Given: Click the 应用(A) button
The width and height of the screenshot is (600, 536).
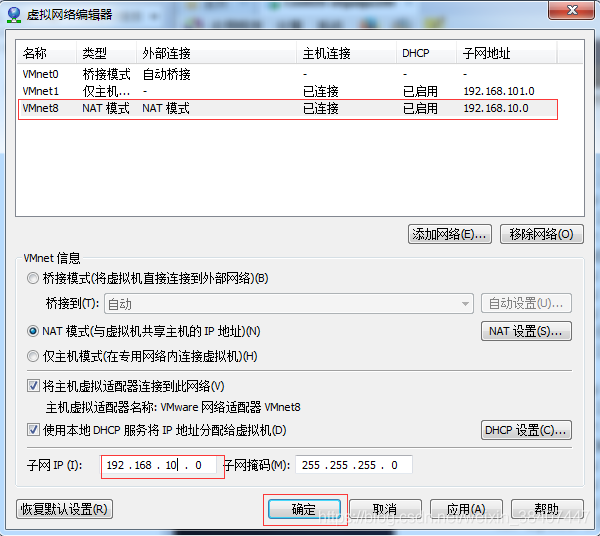Looking at the screenshot, I should point(466,509).
